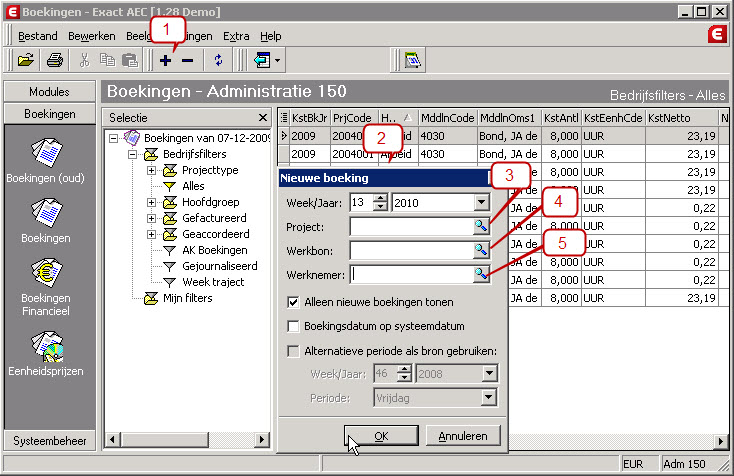Screen dimensions: 734x476
Task: Click into the Werkbon input field
Action: (411, 250)
